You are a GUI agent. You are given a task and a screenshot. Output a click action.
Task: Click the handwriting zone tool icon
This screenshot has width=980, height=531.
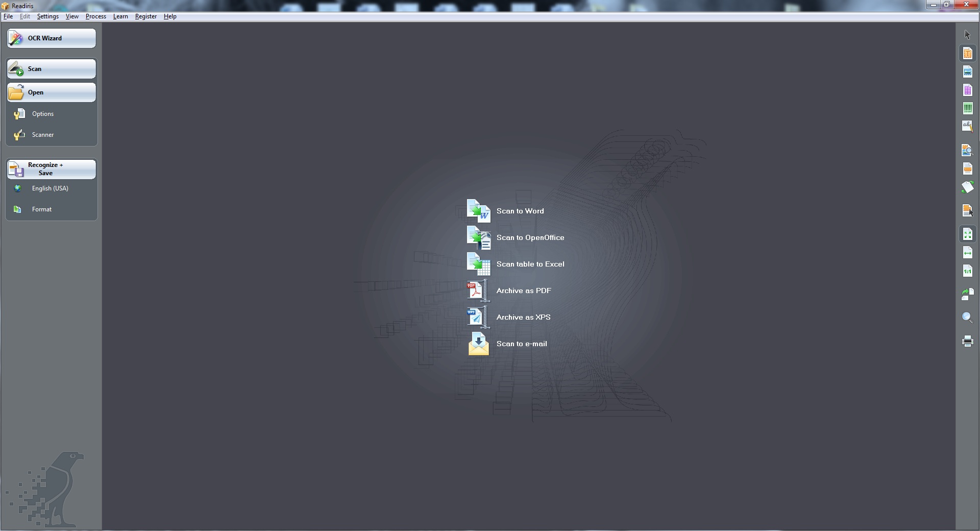967,126
